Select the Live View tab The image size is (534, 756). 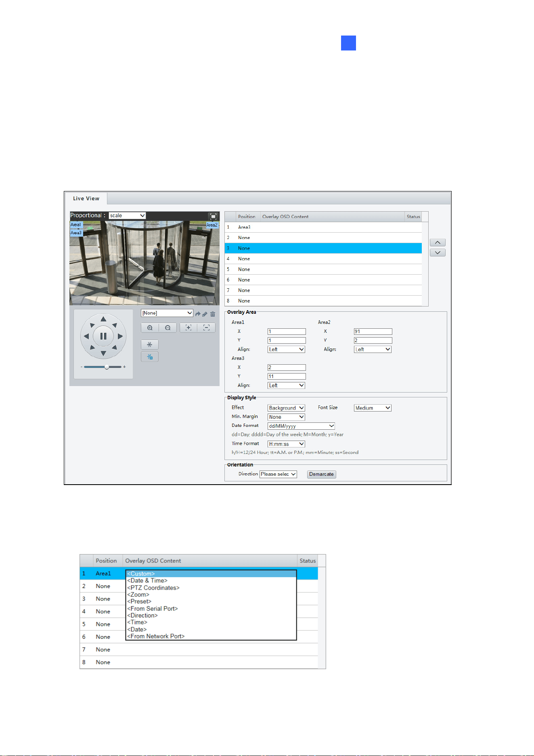click(x=86, y=198)
